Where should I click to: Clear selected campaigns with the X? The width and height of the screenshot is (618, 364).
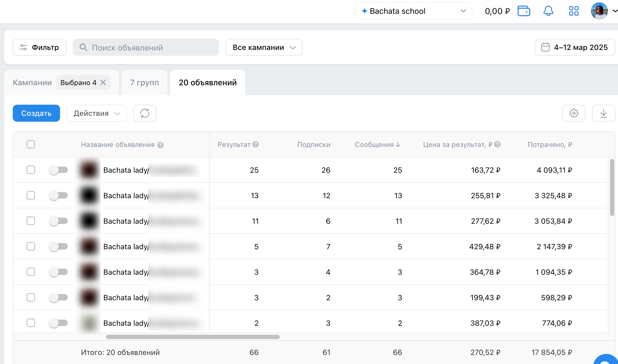point(103,83)
